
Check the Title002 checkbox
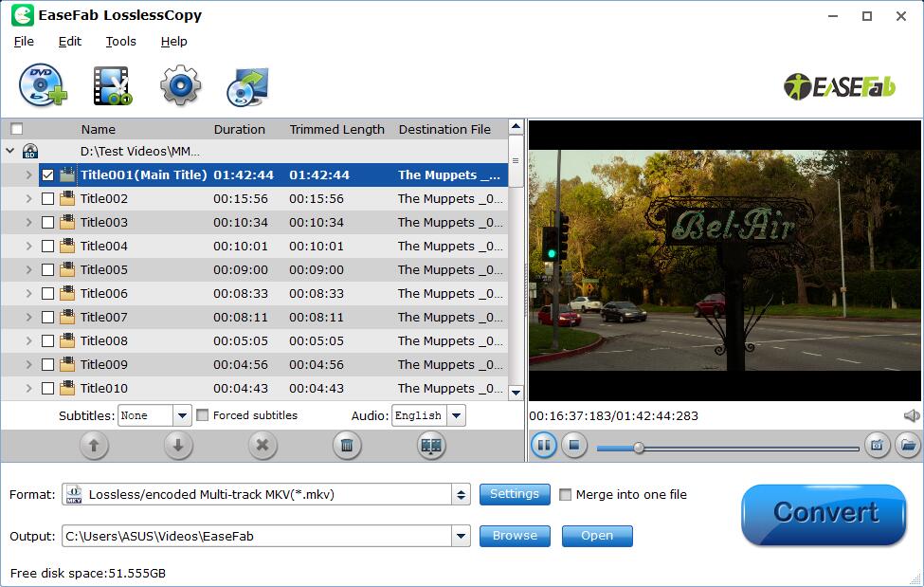click(x=47, y=199)
